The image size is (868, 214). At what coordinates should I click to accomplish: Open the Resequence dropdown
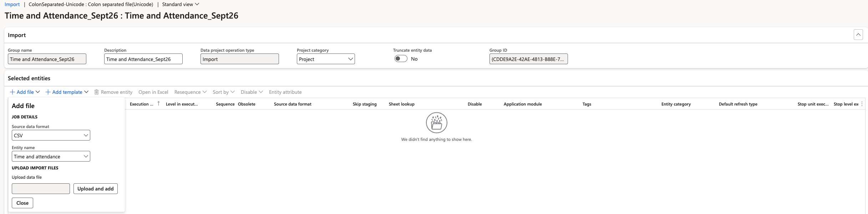point(191,92)
